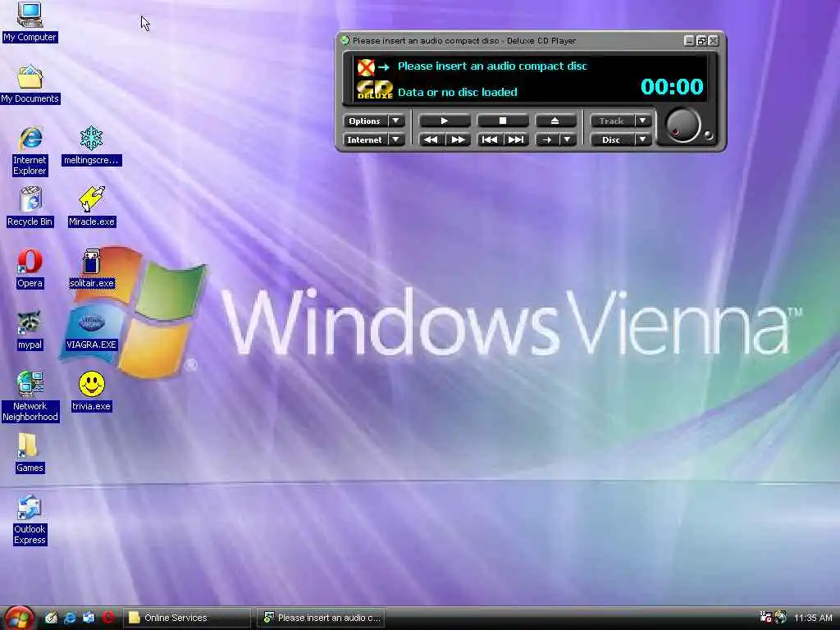Maximize the Deluxe CD Player window
Viewport: 840px width, 630px height.
click(701, 41)
